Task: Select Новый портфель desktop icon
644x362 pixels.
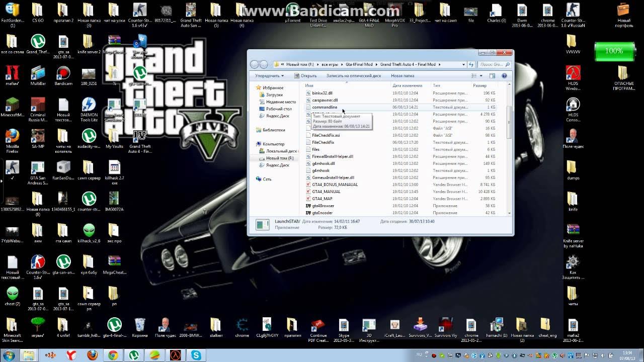Action: pyautogui.click(x=623, y=16)
